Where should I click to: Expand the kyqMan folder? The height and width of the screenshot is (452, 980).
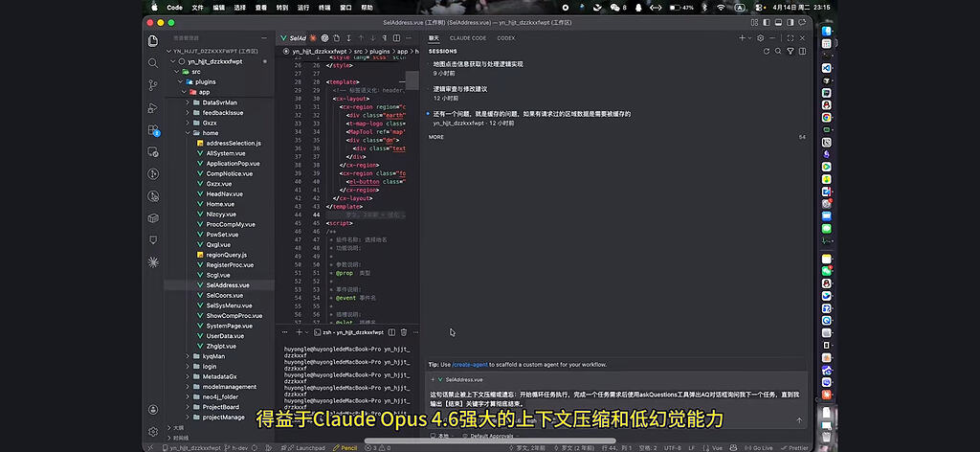[x=188, y=356]
